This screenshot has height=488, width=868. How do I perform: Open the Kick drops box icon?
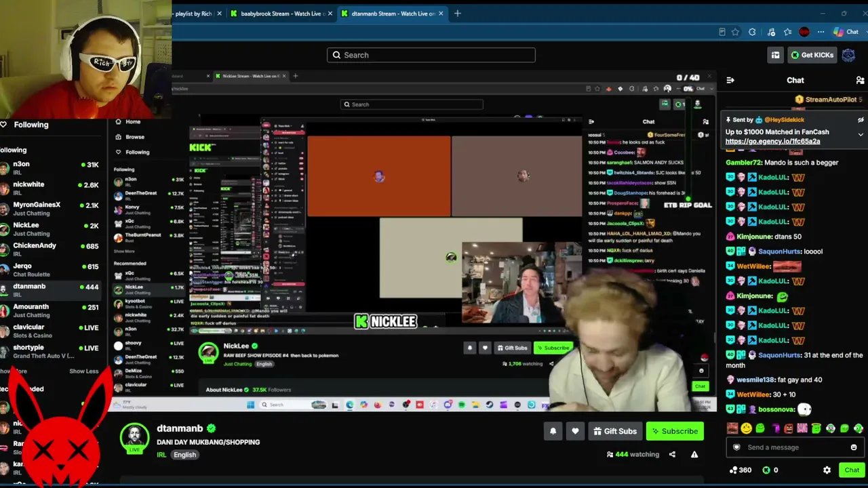click(775, 55)
